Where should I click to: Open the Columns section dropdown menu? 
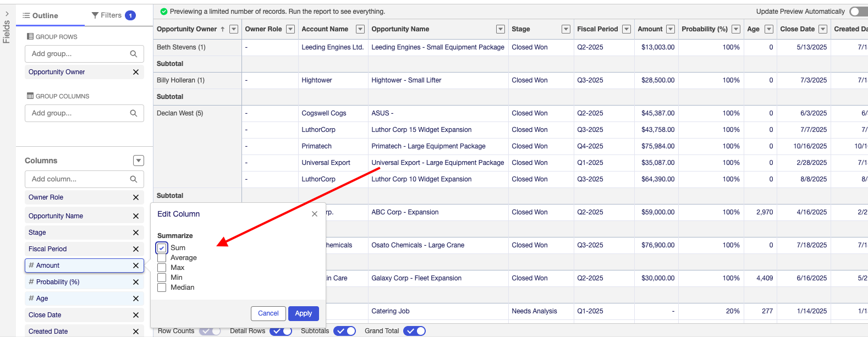point(139,161)
